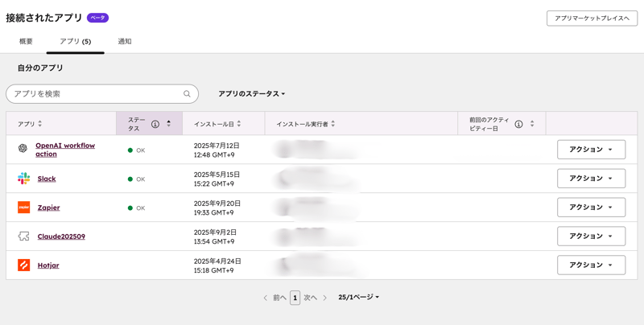The height and width of the screenshot is (325, 644).
Task: Click アプリマーケットプレイスへ button
Action: point(592,19)
